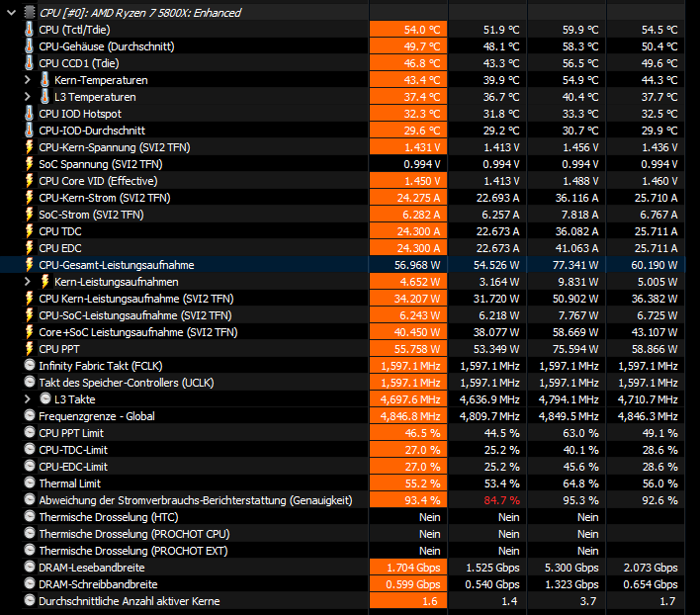
Task: Click thermometer icon beside CPU-IOD-Durchschnitt
Action: [x=29, y=131]
